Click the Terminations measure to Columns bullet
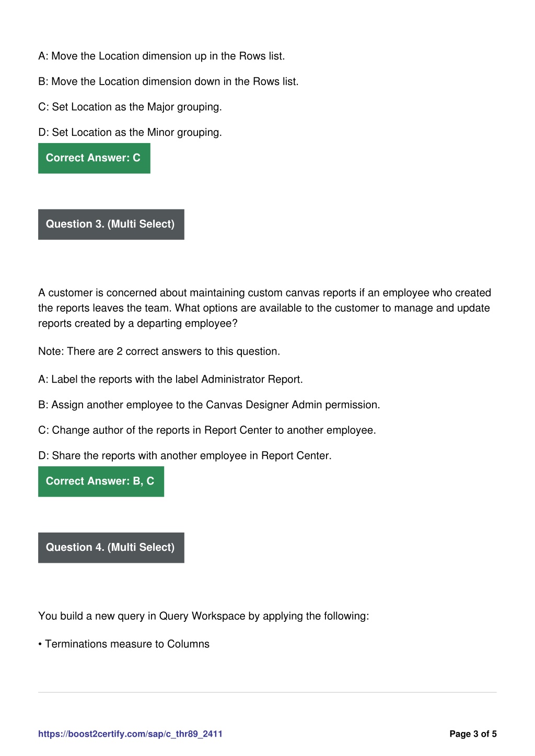This screenshot has height=756, width=535. pyautogui.click(x=124, y=644)
